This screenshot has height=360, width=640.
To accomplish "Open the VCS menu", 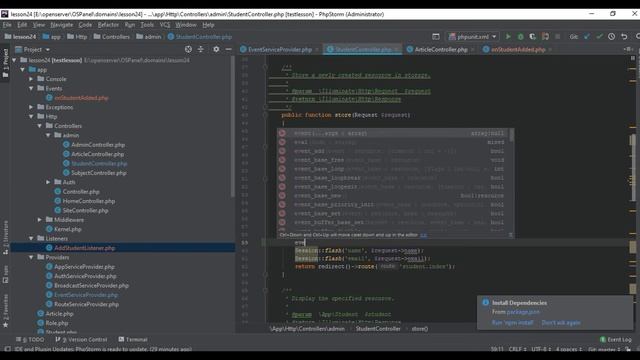I will pyautogui.click(x=165, y=25).
